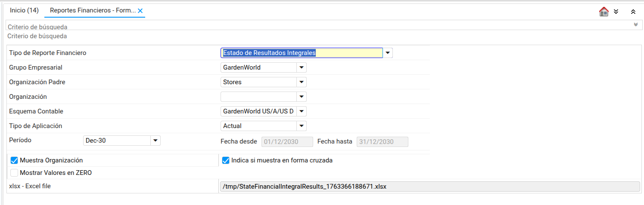Click the home icon in top bar
Image resolution: width=644 pixels, height=205 pixels.
coord(604,12)
